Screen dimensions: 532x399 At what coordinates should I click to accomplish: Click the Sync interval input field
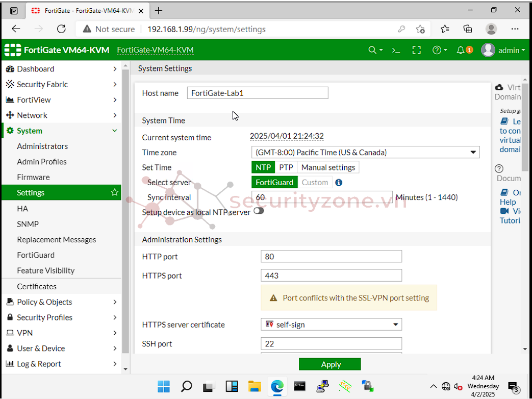(x=322, y=197)
